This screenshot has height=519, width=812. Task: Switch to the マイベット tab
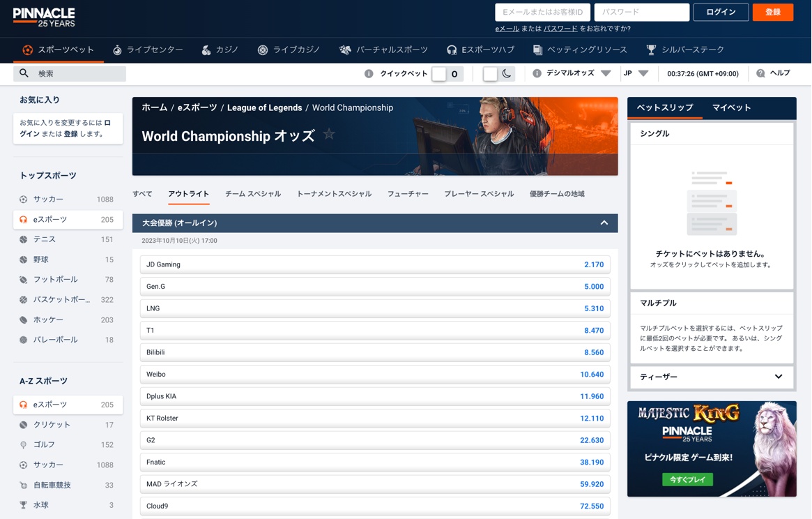point(731,108)
